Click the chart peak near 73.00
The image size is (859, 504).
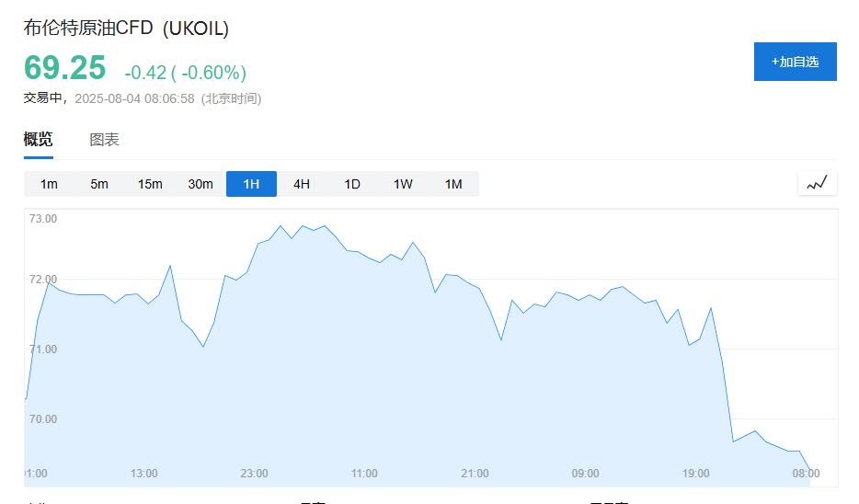281,226
